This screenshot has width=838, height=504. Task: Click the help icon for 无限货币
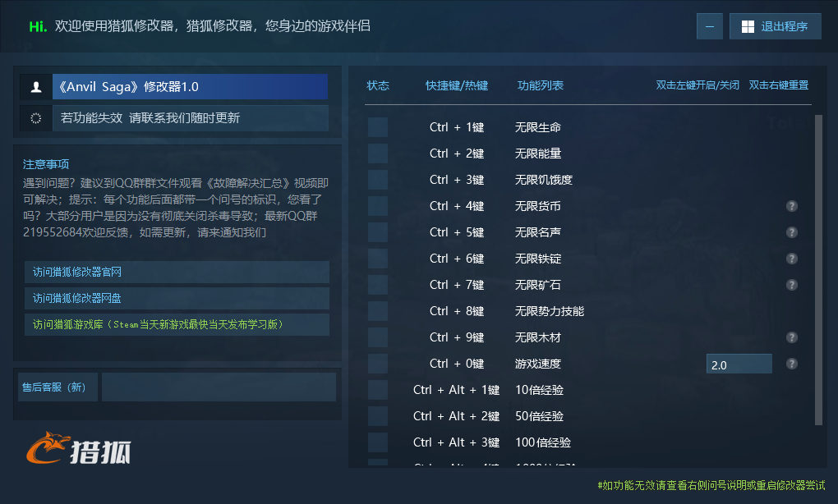click(792, 206)
